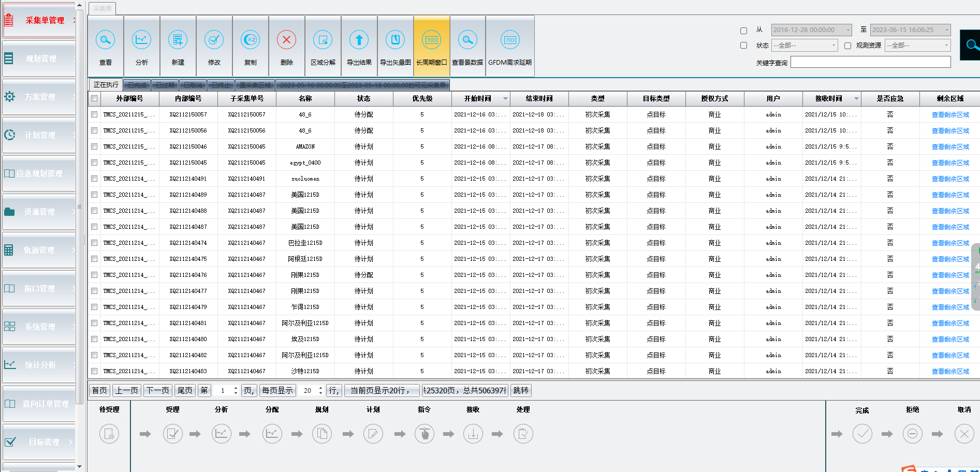Click the 完成 checkmark workflow icon
980x472 pixels.
tap(862, 434)
